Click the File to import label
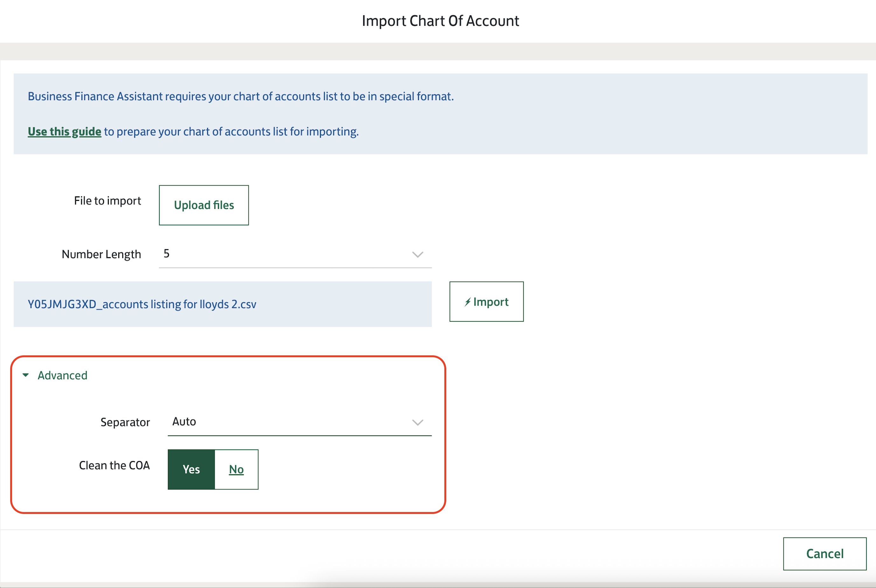 107,201
